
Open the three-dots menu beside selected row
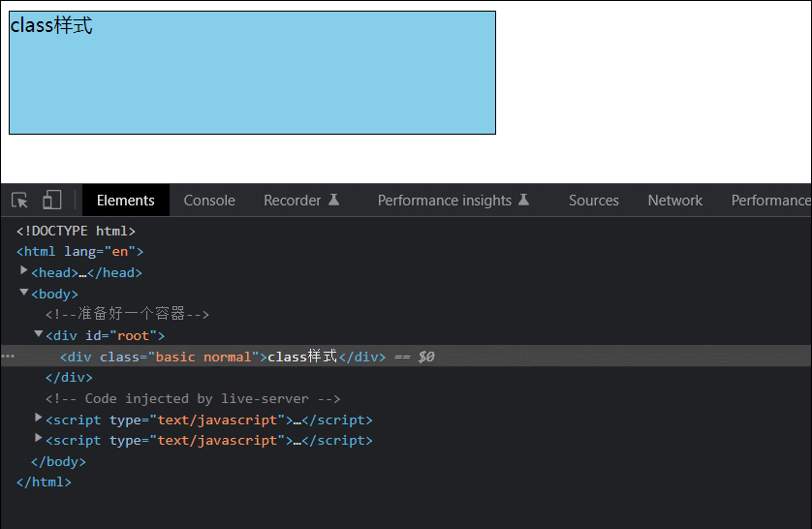pos(8,357)
